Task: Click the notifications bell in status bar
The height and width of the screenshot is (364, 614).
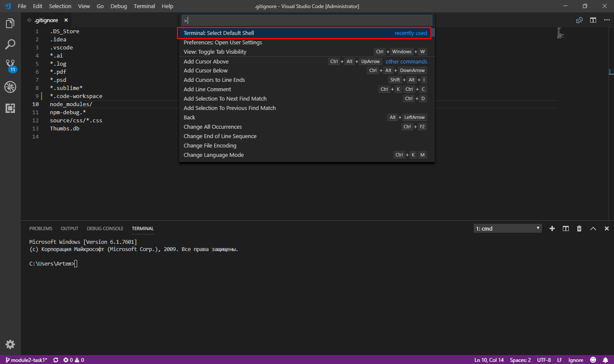Action: 605,360
